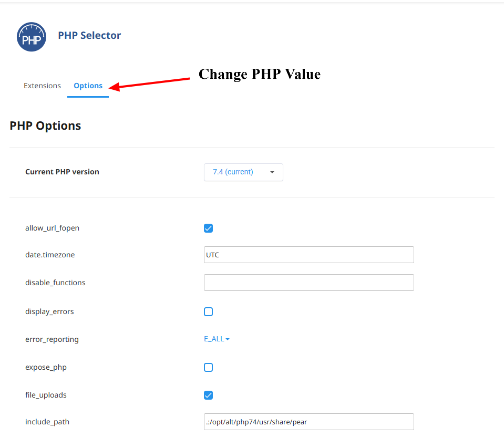The height and width of the screenshot is (438, 504).
Task: Open the Current PHP version dropdown
Action: pyautogui.click(x=243, y=172)
